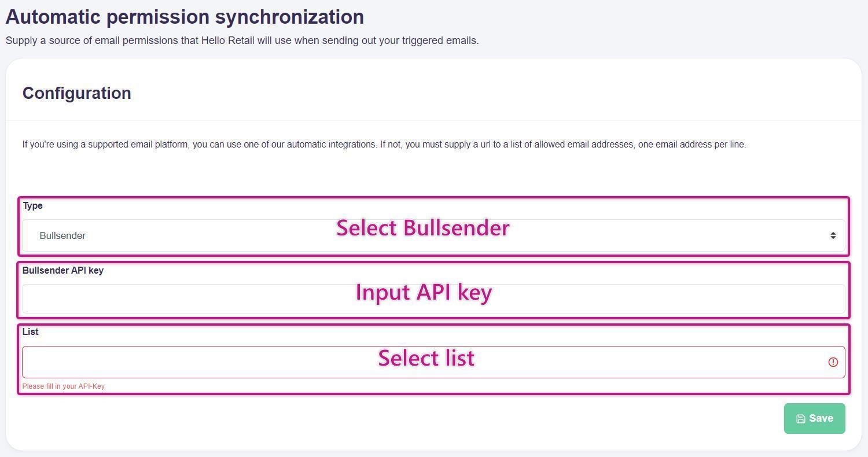
Task: Click the Configuration heading
Action: click(76, 93)
